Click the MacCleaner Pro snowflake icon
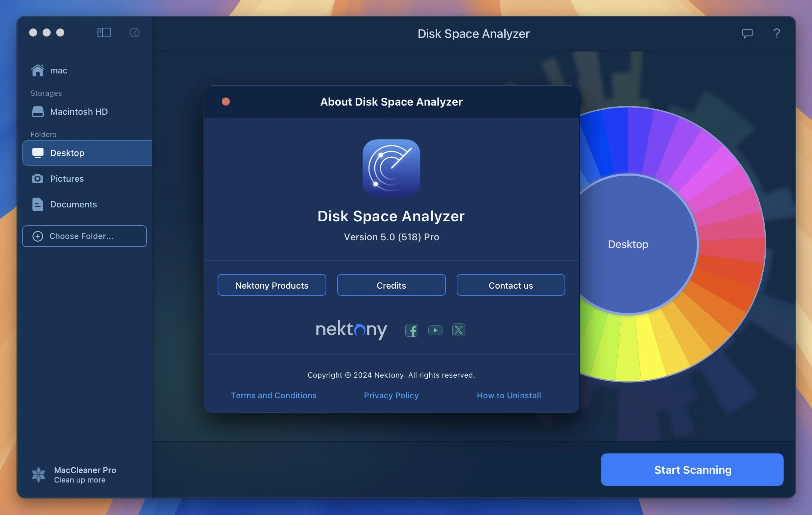The width and height of the screenshot is (812, 515). pos(39,474)
